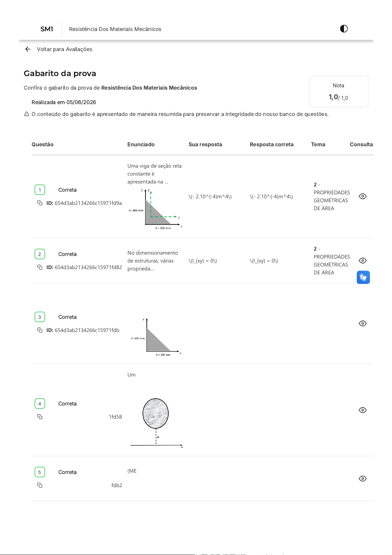Copy the ID of question 4
The image size is (392, 555).
tap(40, 417)
